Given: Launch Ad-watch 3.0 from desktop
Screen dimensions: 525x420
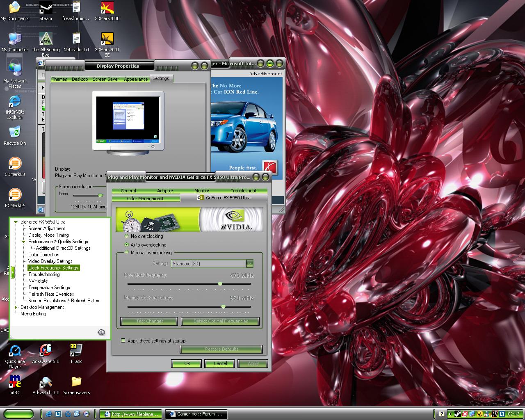Looking at the screenshot, I should [46, 385].
